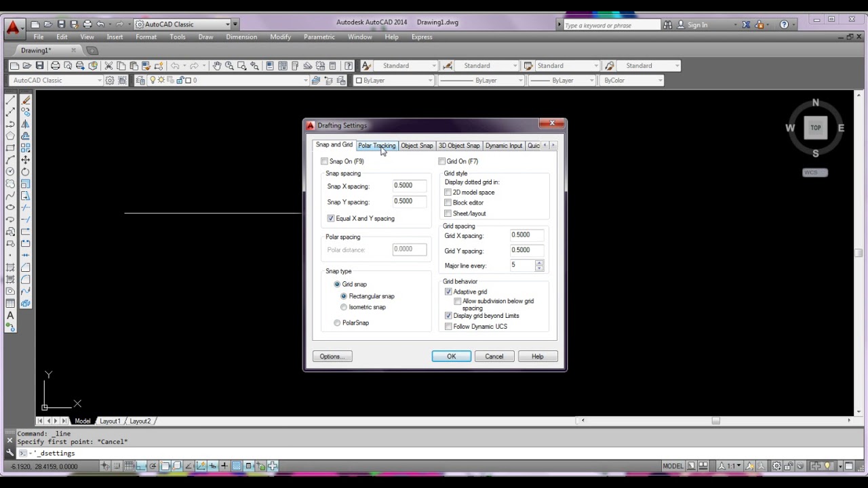The height and width of the screenshot is (488, 868).
Task: Click the Snap X spacing field
Action: 410,186
